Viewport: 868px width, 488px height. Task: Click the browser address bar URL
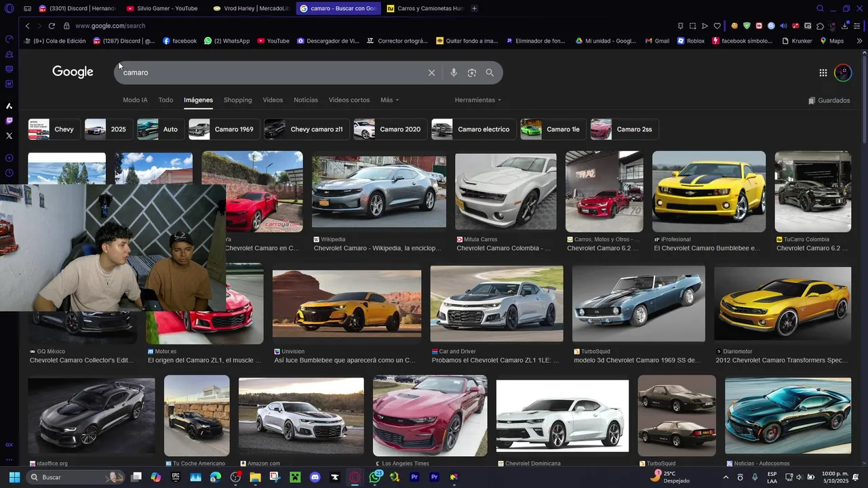pos(111,26)
